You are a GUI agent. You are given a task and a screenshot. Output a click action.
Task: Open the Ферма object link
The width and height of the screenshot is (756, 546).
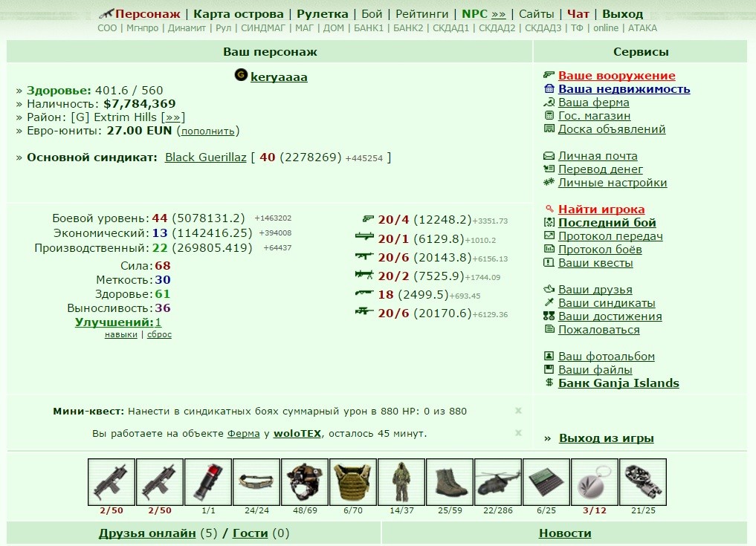click(x=244, y=433)
